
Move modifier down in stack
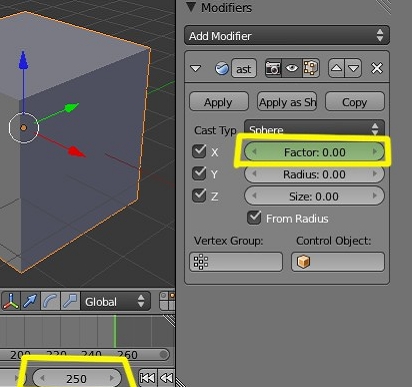coord(353,68)
